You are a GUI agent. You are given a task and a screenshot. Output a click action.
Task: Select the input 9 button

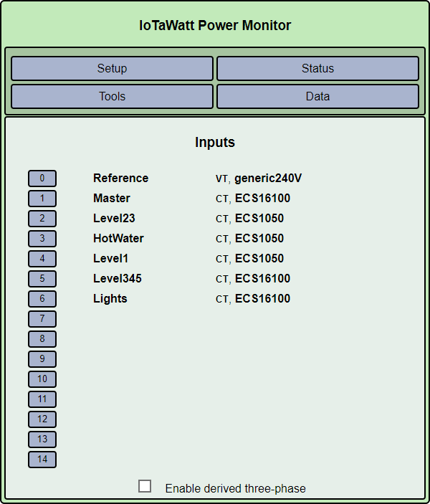coord(42,359)
